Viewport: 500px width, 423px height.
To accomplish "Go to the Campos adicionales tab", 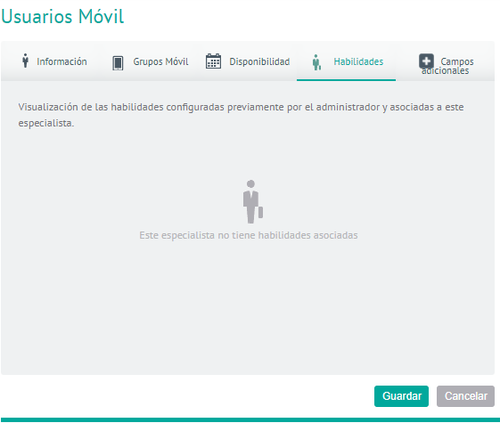I will [447, 66].
